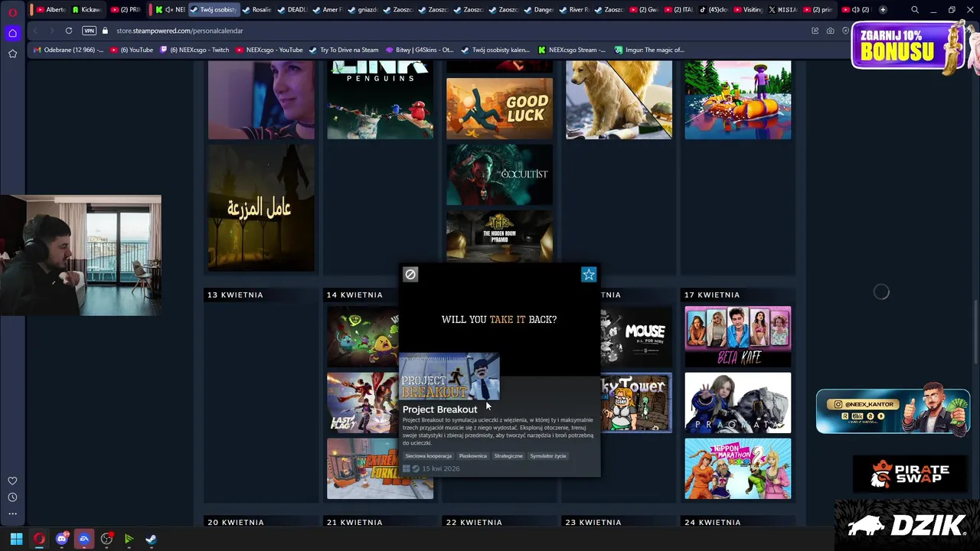
Task: Open Opera sidebar heart pinboards icon
Action: coord(12,481)
